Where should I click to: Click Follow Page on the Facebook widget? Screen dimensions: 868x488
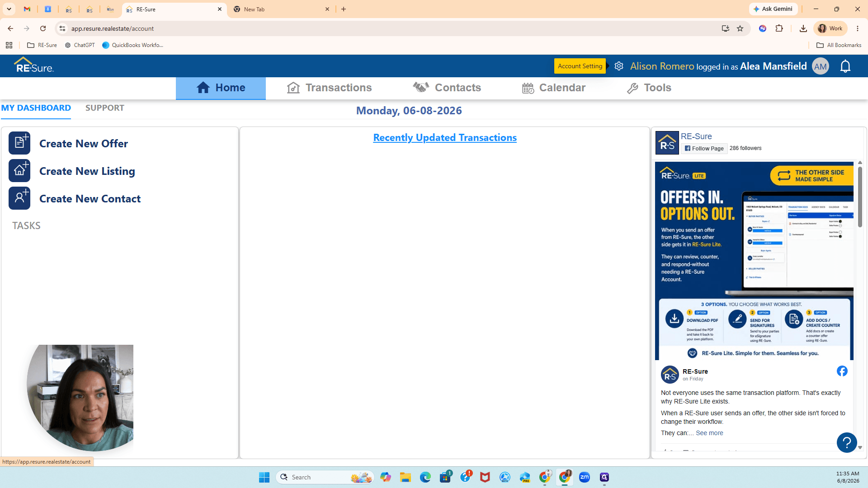pos(704,148)
